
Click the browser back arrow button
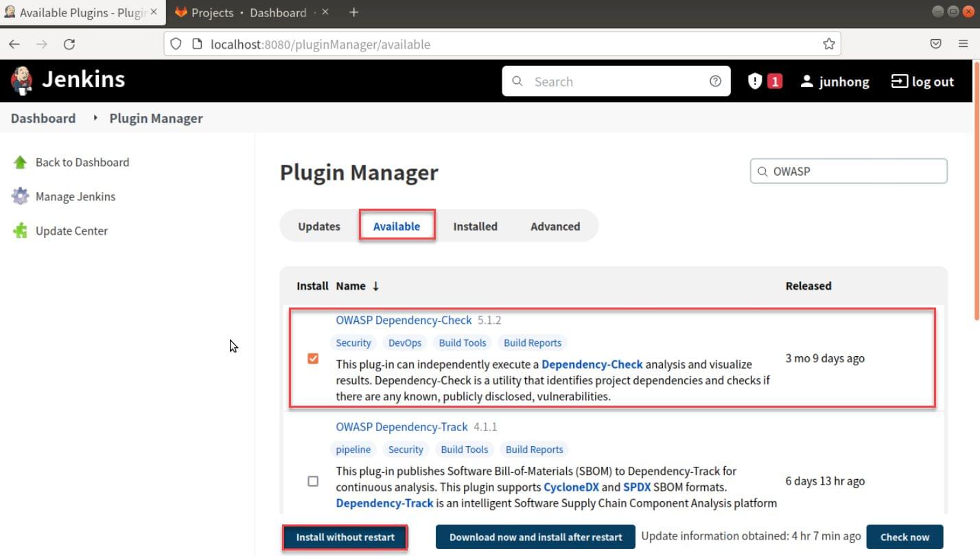pyautogui.click(x=14, y=44)
